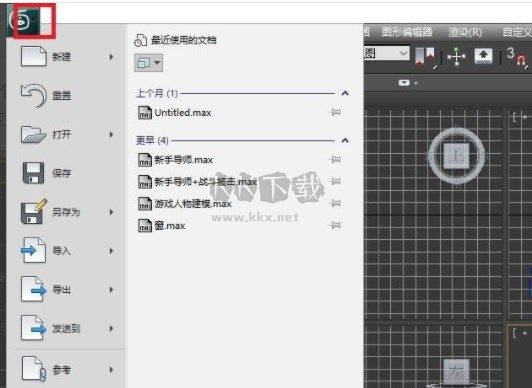The width and height of the screenshot is (532, 388).
Task: Select the Select and Manipulate tool
Action: 456,56
